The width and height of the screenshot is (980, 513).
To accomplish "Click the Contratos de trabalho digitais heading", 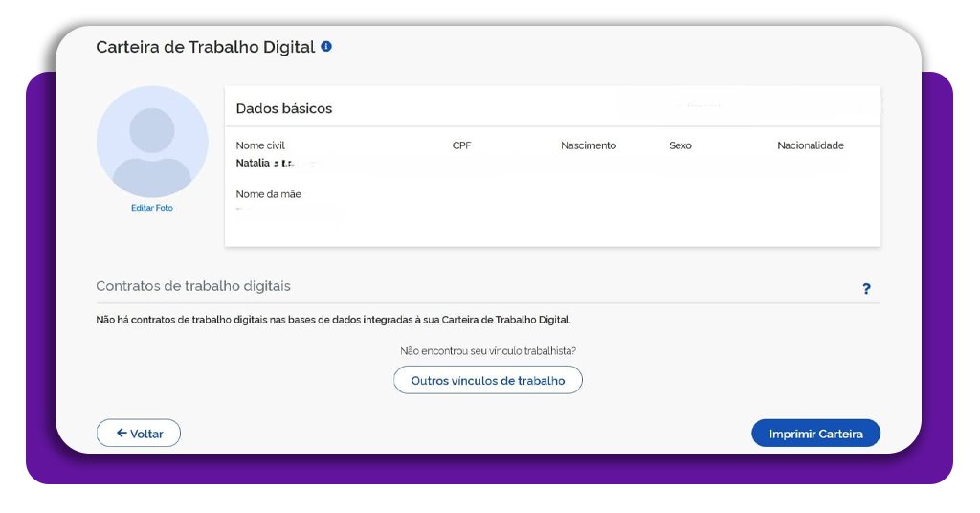I will [x=193, y=286].
